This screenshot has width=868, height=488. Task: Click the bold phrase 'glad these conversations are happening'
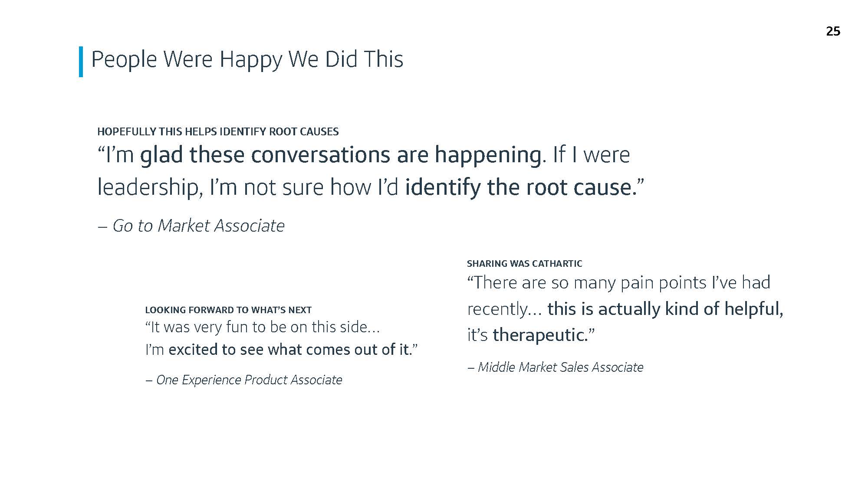coord(340,155)
